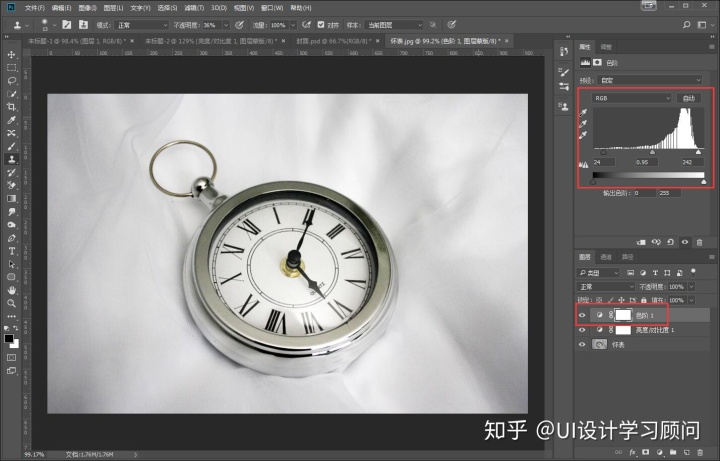720x461 pixels.
Task: Select the Crop tool
Action: [x=11, y=107]
